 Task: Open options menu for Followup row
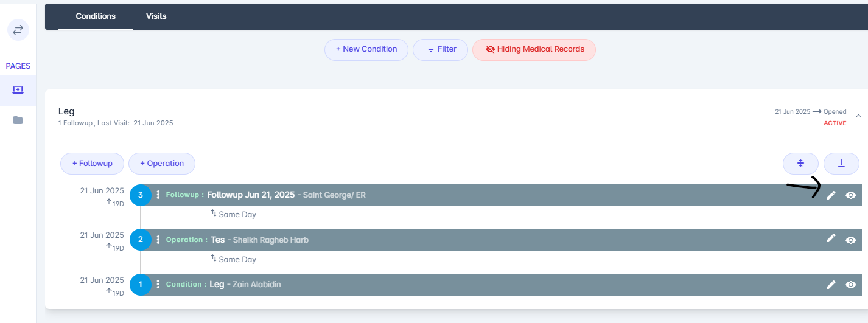tap(158, 195)
